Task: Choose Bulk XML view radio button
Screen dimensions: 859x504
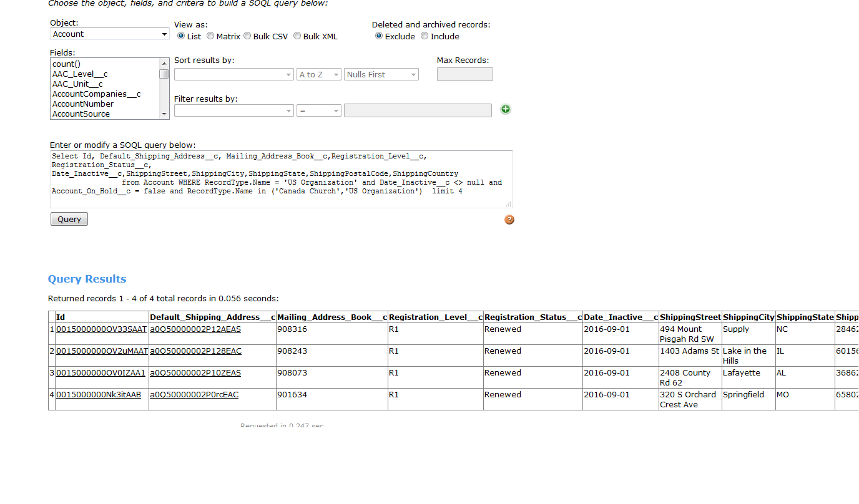Action: click(297, 36)
